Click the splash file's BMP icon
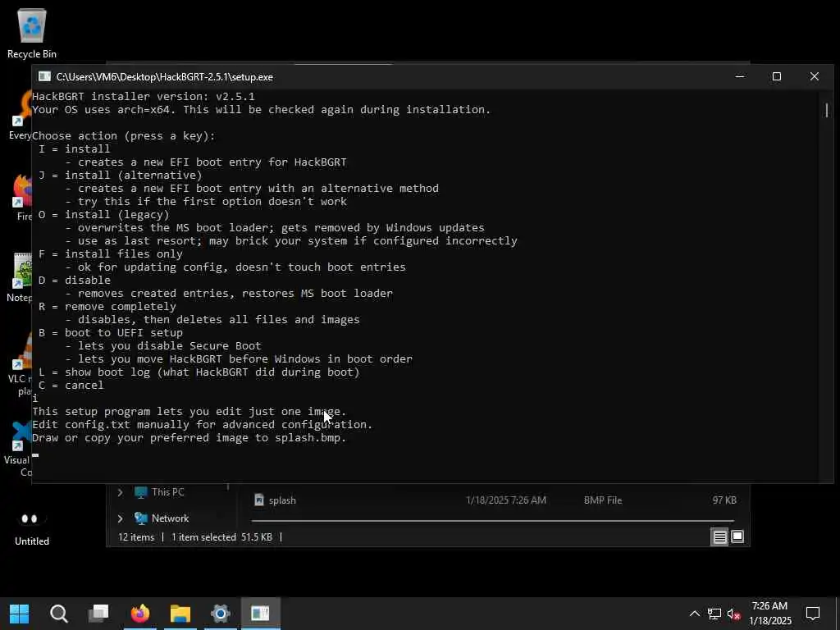 [259, 500]
